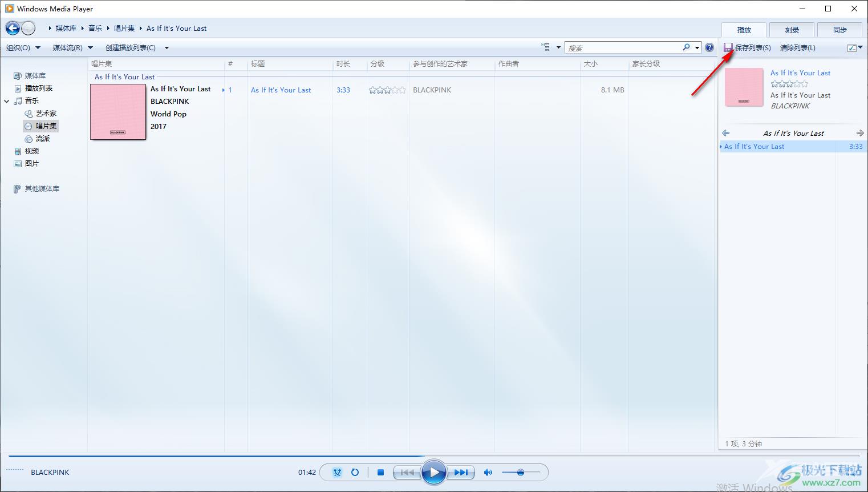Click the playback seek progress bar
Image resolution: width=868 pixels, height=492 pixels.
coord(434,455)
